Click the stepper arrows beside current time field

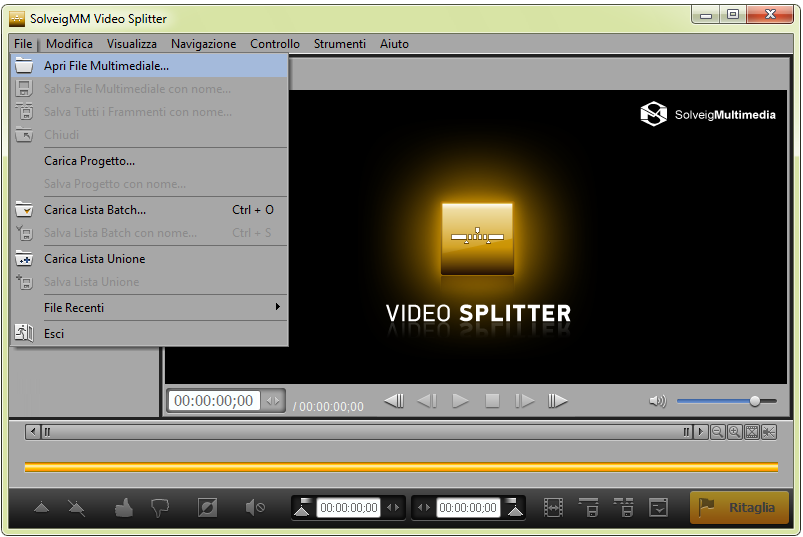click(273, 401)
